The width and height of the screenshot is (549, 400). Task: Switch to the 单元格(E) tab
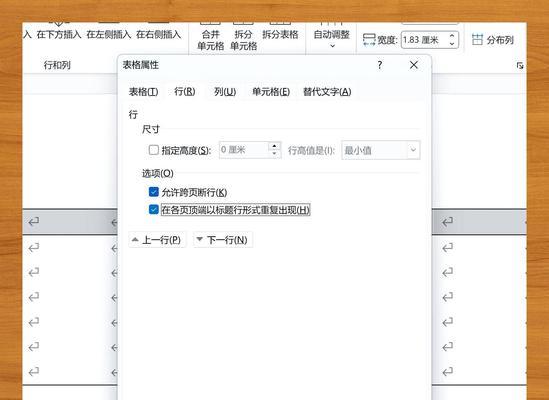click(271, 92)
